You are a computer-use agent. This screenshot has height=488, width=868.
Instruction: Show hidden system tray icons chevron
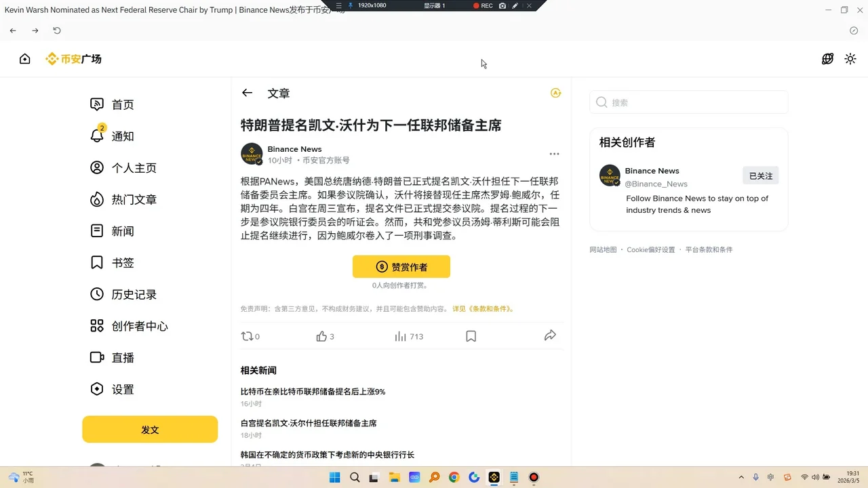coord(741,477)
